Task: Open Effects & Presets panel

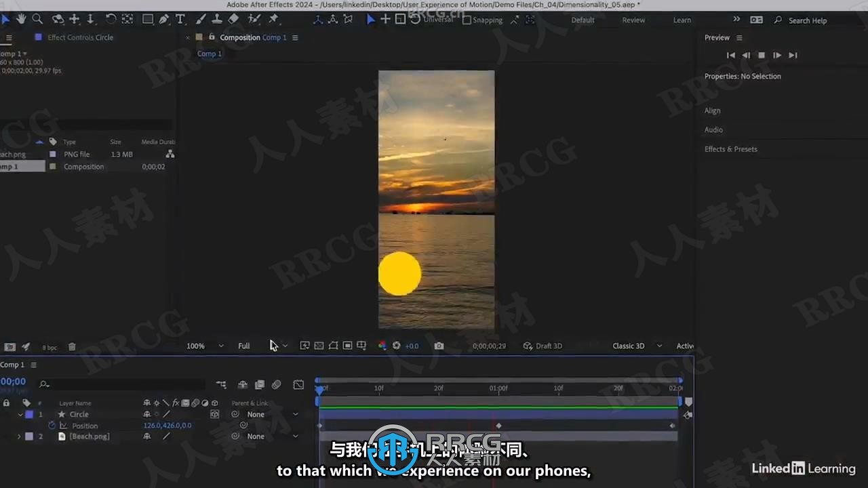Action: [730, 149]
